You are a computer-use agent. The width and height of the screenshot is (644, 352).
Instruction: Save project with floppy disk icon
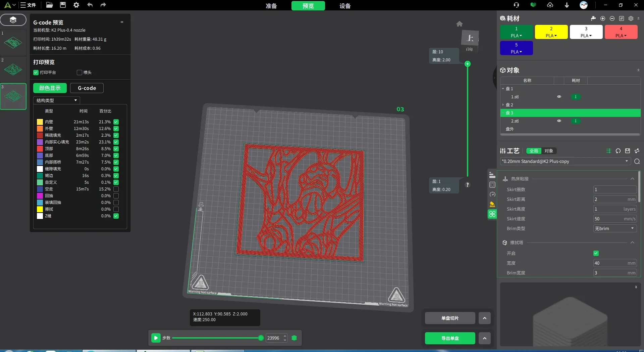pos(63,5)
